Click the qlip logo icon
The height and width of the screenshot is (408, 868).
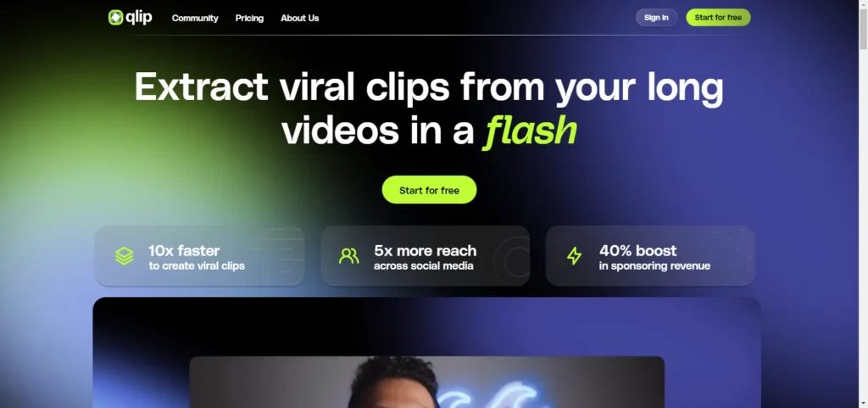tap(115, 18)
